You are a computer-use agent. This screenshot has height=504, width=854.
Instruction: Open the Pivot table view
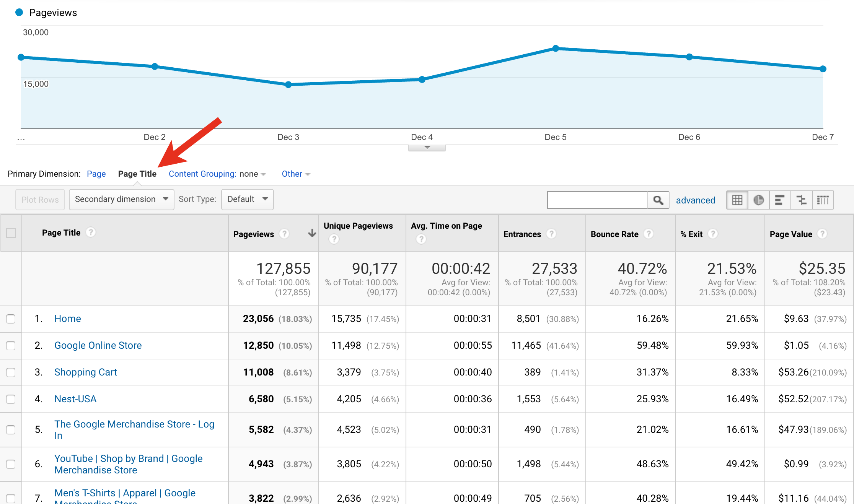[x=823, y=200]
